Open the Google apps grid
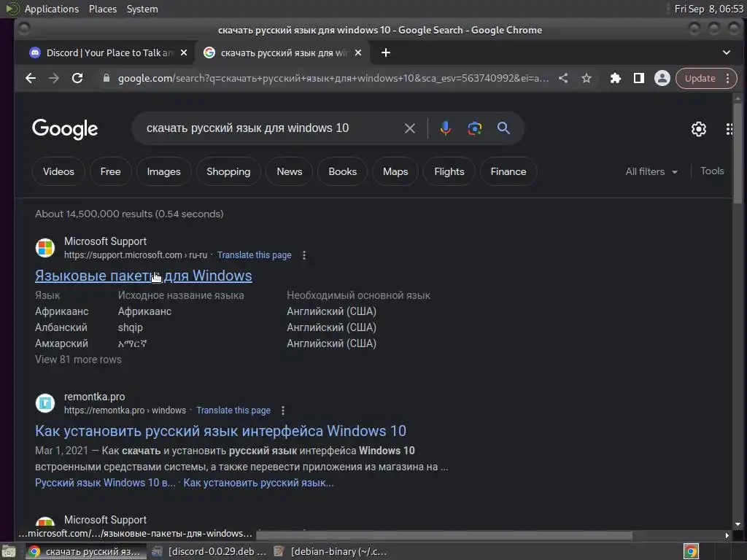 pos(729,128)
